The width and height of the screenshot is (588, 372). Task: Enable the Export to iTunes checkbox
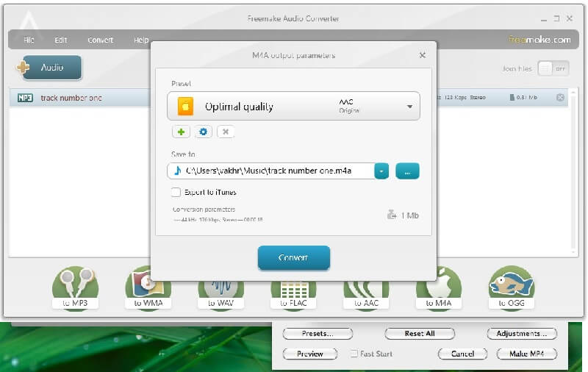pyautogui.click(x=176, y=193)
